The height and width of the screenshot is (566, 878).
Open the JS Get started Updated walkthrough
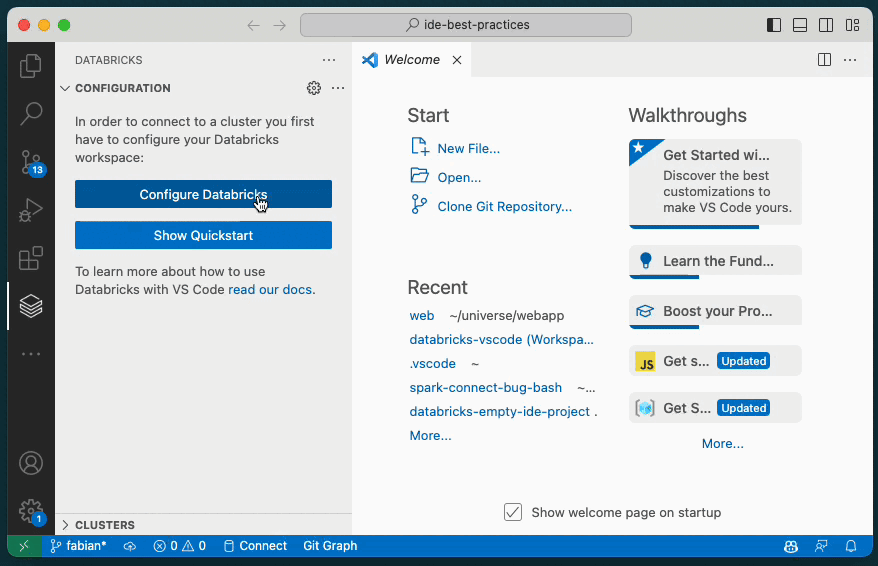pos(715,361)
